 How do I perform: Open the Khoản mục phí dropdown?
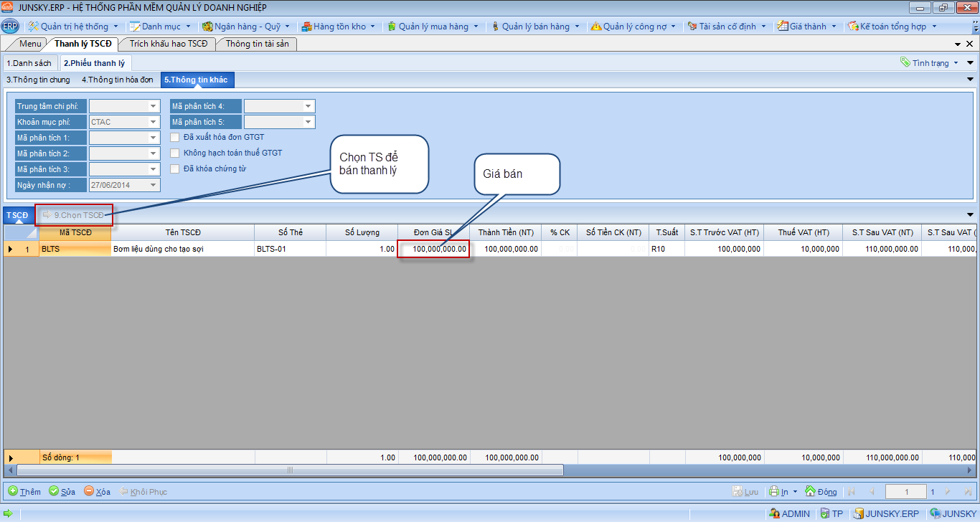153,122
